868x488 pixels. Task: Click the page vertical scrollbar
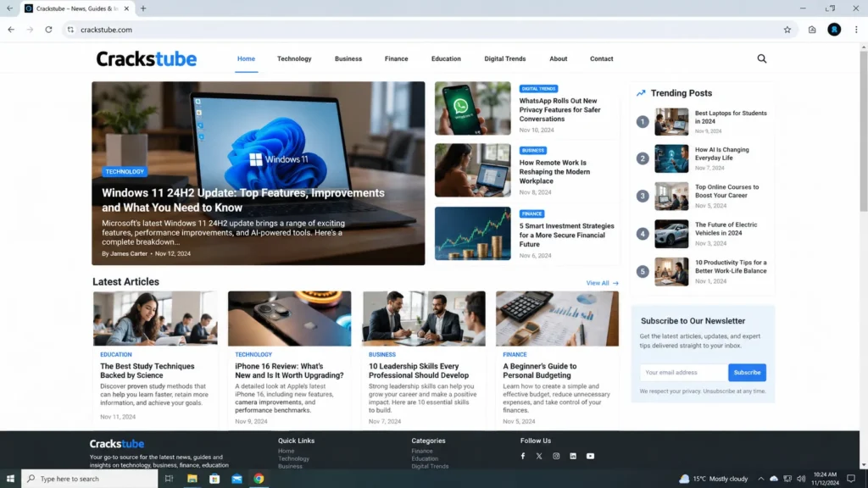click(x=864, y=130)
